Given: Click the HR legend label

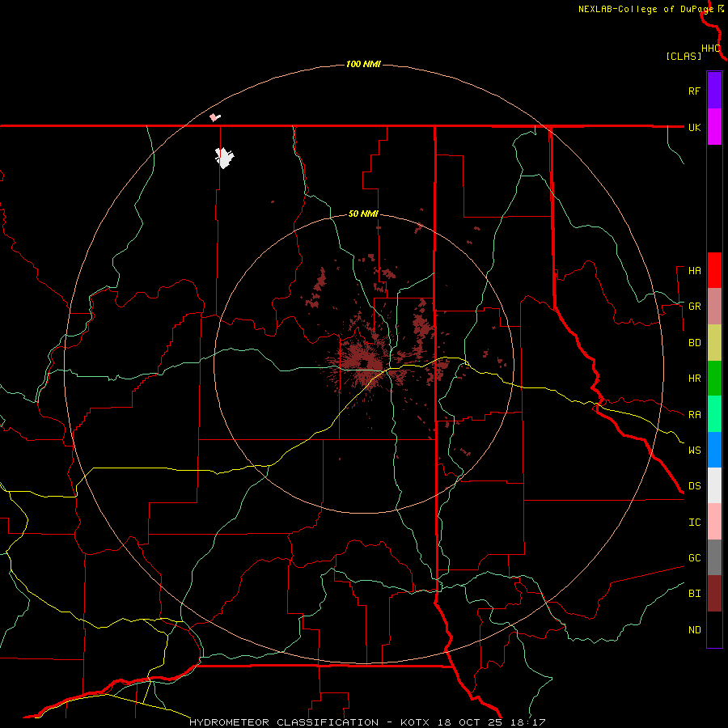Looking at the screenshot, I should [x=694, y=379].
